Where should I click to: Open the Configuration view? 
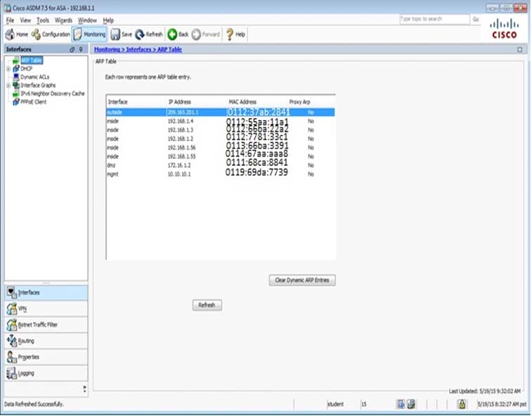coord(50,34)
